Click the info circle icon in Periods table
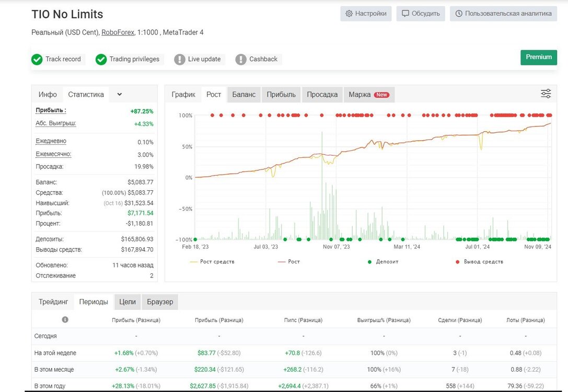This screenshot has width=568, height=392. tap(65, 319)
